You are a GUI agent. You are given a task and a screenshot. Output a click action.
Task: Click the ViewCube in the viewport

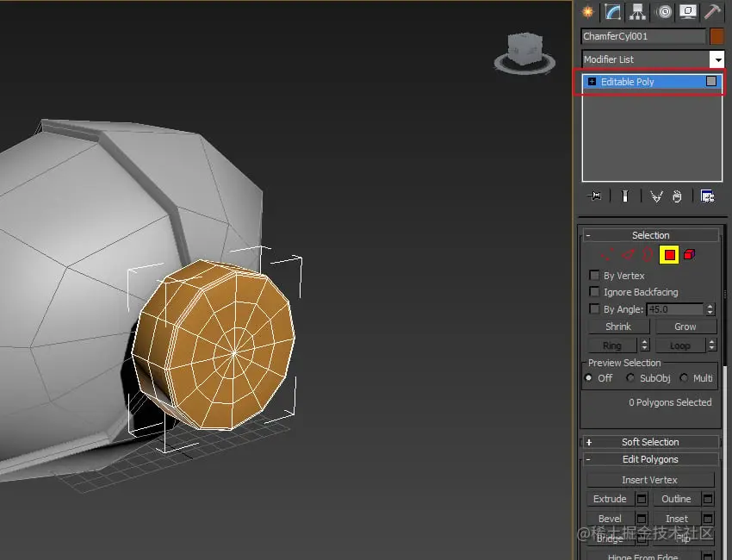click(x=525, y=48)
